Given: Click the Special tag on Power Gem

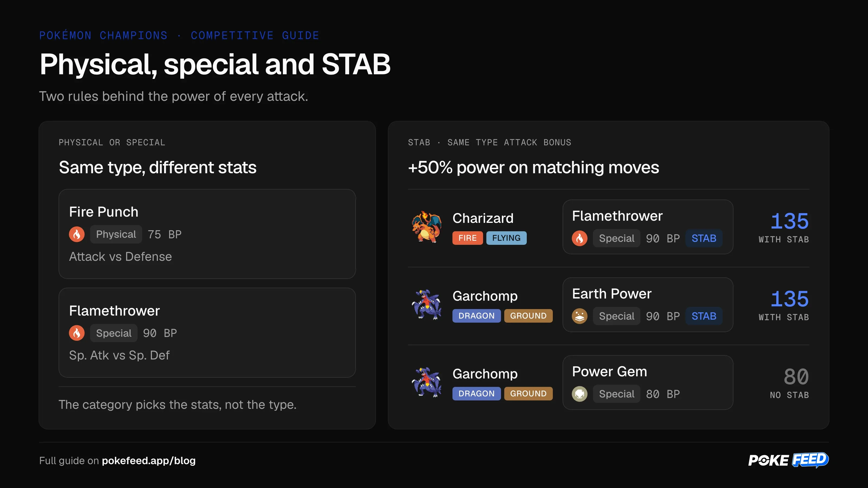Looking at the screenshot, I should coord(617,394).
